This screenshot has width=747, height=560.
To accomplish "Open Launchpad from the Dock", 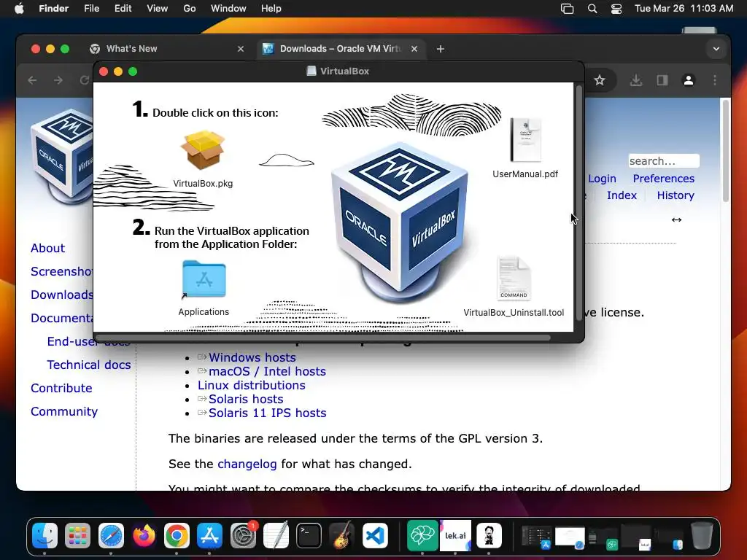I will (77, 536).
